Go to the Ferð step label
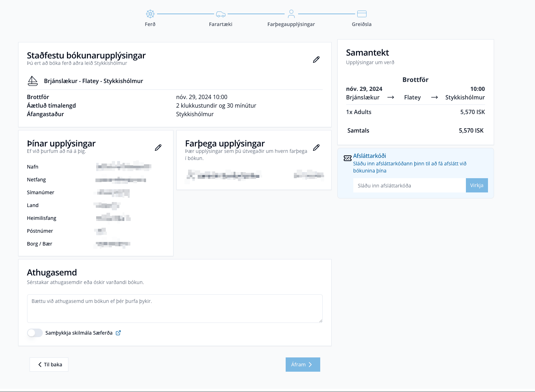Image resolution: width=535 pixels, height=392 pixels. [150, 24]
